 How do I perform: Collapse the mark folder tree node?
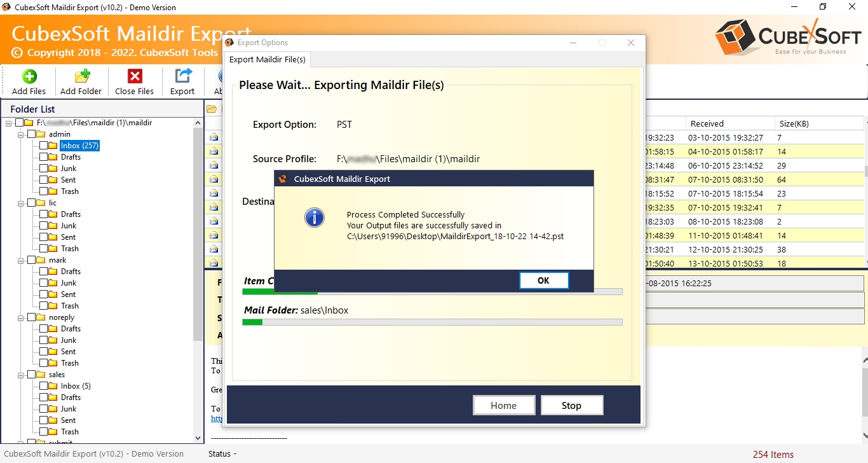[x=21, y=260]
